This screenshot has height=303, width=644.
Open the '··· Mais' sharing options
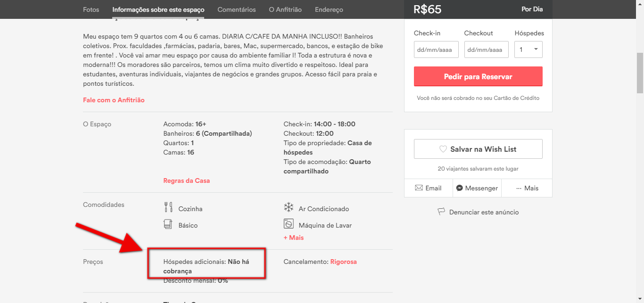click(x=527, y=188)
